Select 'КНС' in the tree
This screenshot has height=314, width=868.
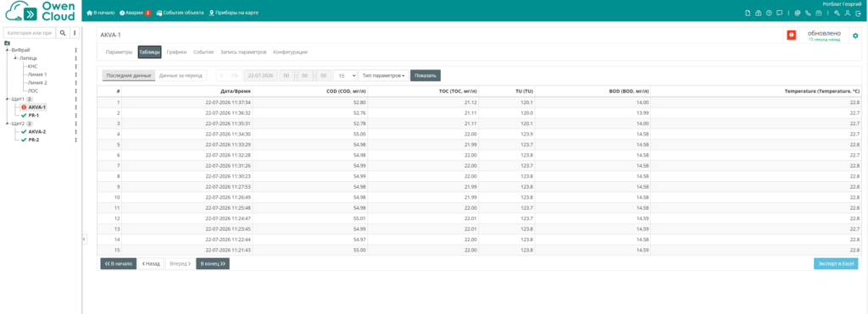coord(33,66)
